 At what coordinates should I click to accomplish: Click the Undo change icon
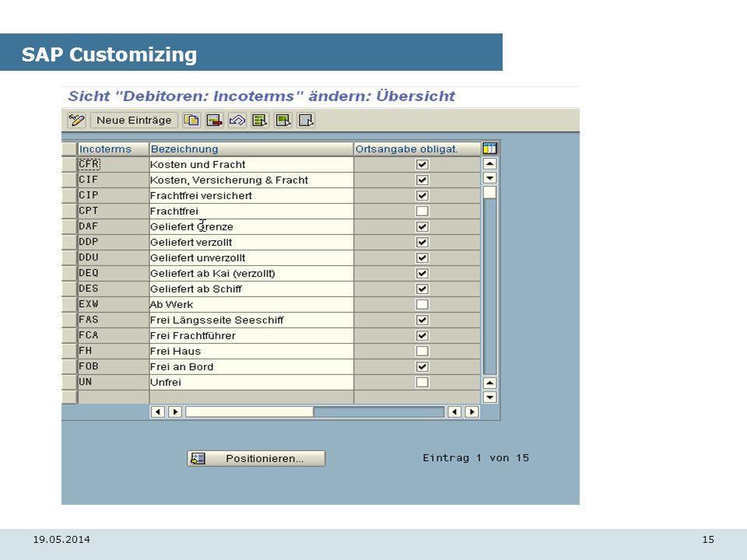pyautogui.click(x=237, y=120)
